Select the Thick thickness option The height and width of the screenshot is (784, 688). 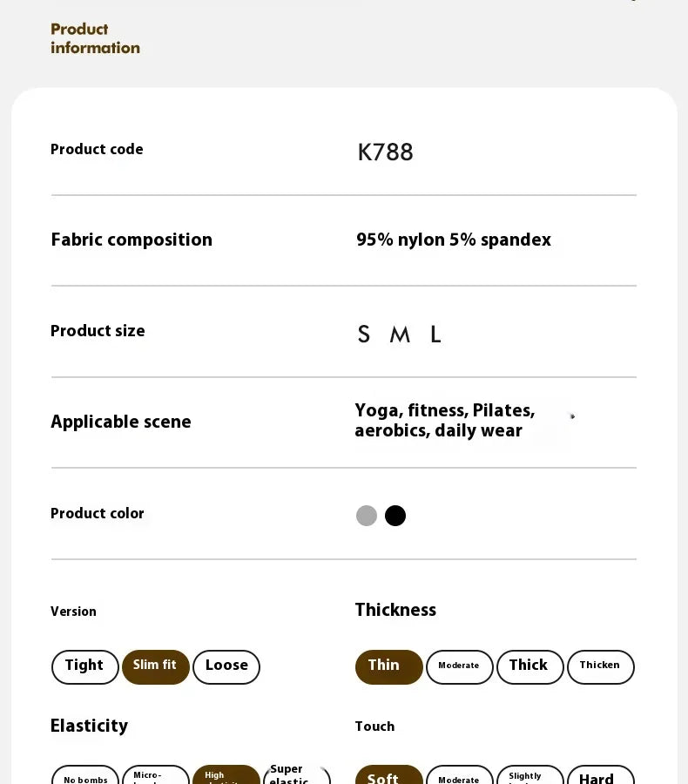(530, 667)
